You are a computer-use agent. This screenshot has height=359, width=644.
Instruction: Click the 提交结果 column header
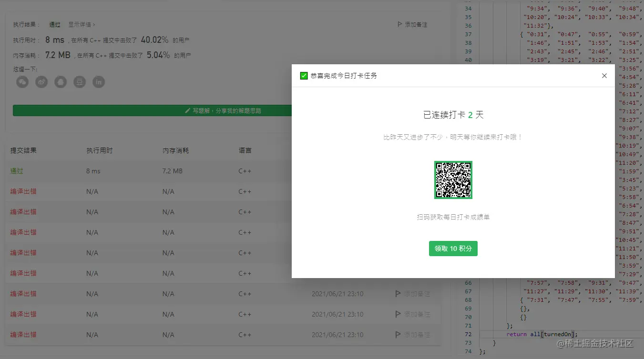point(23,150)
